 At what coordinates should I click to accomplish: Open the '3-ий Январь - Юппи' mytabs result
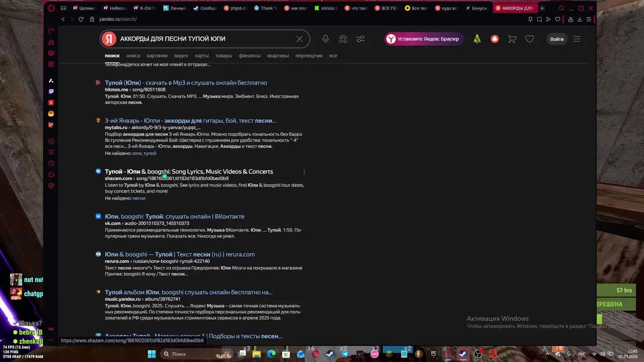[x=190, y=121]
